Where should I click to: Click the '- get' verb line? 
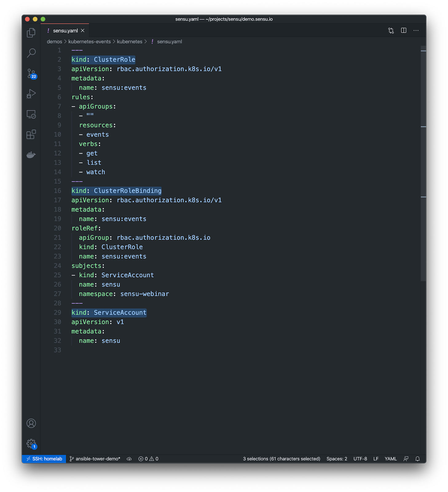(x=88, y=153)
